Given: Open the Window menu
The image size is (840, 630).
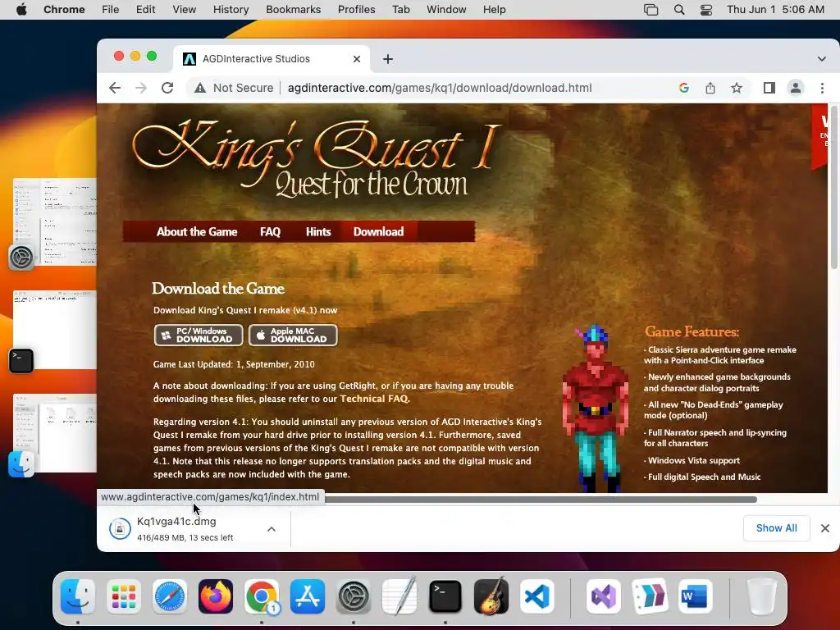Looking at the screenshot, I should (446, 10).
